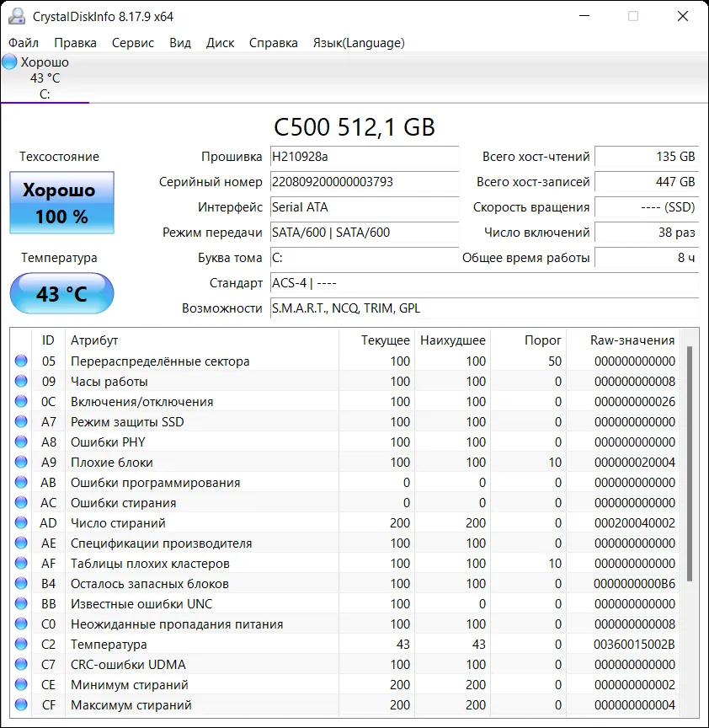Click the blue status orb beside Хорошо disk tab
This screenshot has width=709, height=728.
pyautogui.click(x=9, y=62)
